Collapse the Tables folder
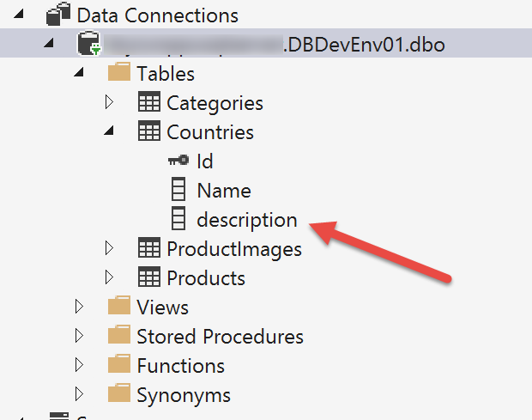 tap(79, 74)
